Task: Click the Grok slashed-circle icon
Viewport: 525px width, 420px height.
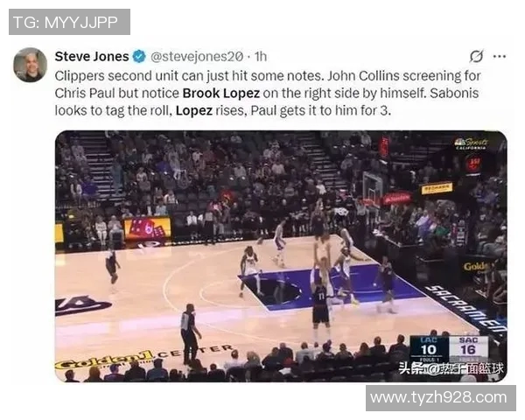Action: click(476, 56)
